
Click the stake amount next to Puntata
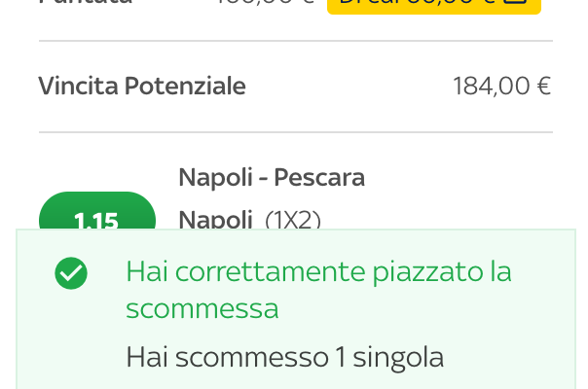click(265, 2)
